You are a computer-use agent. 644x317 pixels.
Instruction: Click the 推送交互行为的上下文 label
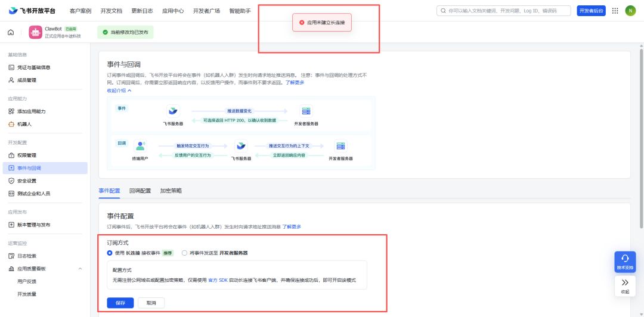(x=289, y=146)
